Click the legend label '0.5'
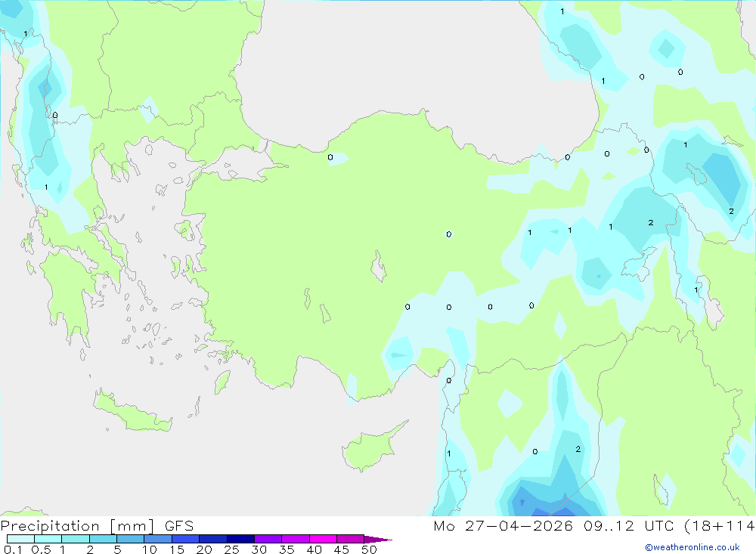The width and height of the screenshot is (756, 554). click(x=41, y=549)
